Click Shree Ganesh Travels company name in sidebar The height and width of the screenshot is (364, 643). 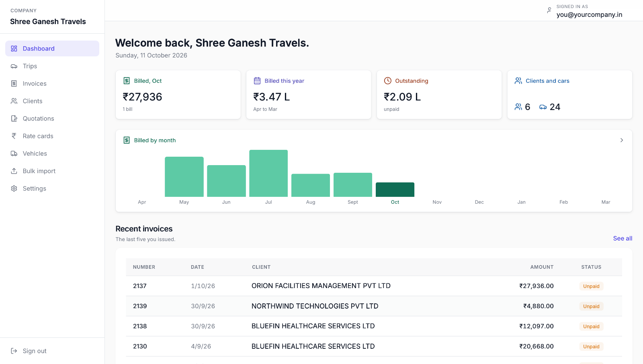pos(48,22)
